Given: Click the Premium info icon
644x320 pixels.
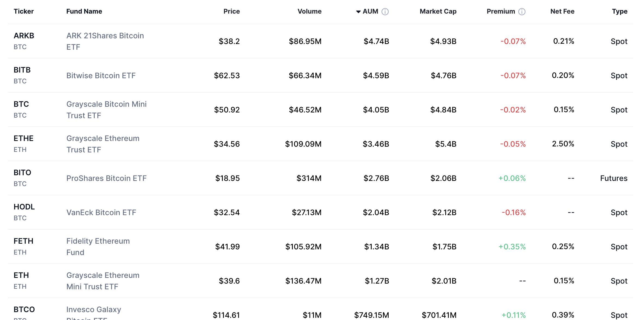Looking at the screenshot, I should (522, 12).
